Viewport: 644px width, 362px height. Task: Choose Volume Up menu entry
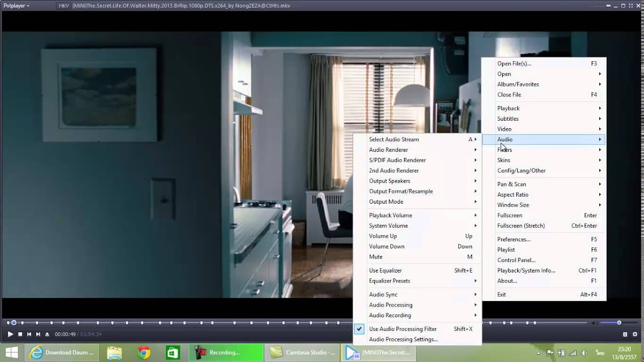tap(417, 236)
